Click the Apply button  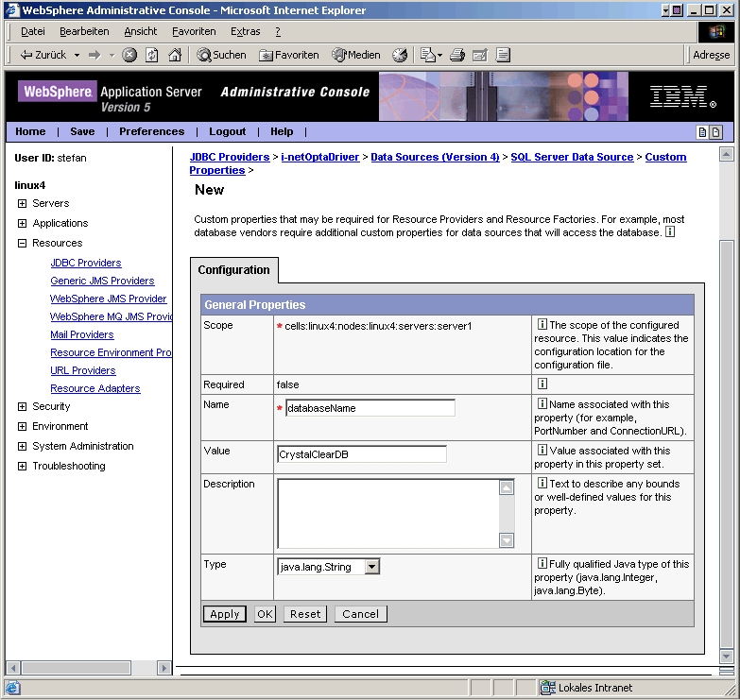(225, 614)
